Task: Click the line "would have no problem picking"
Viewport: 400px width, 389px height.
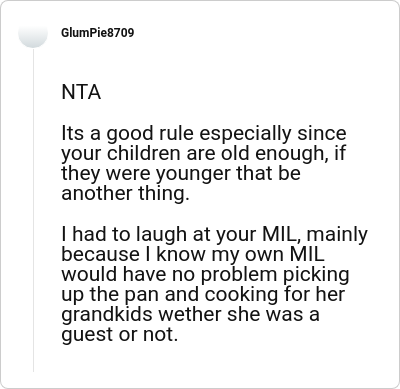Action: tap(205, 275)
